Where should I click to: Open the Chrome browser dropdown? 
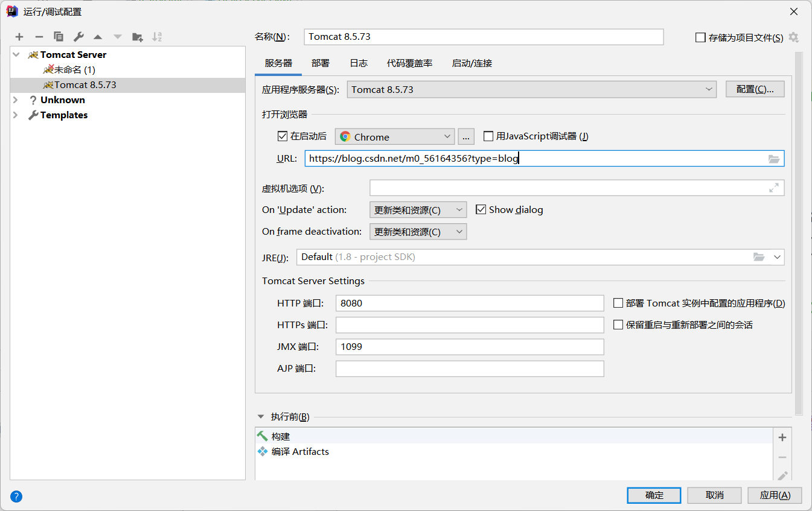[395, 137]
